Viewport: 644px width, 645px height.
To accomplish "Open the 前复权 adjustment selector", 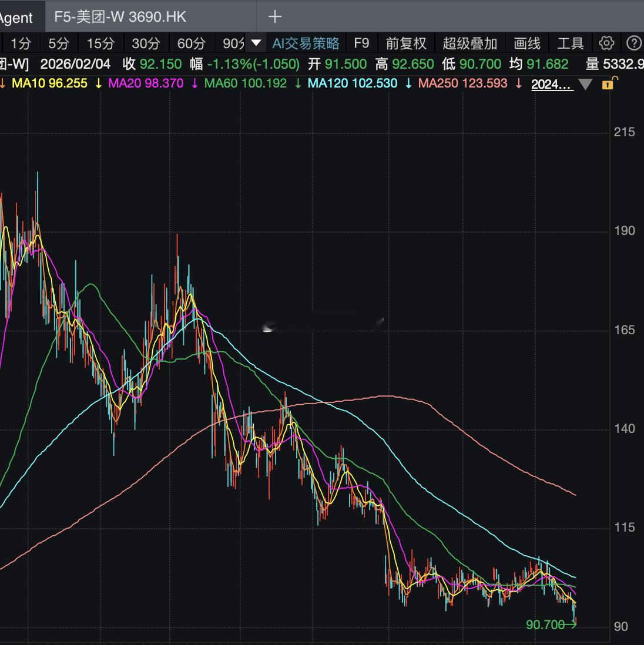I will (x=405, y=43).
